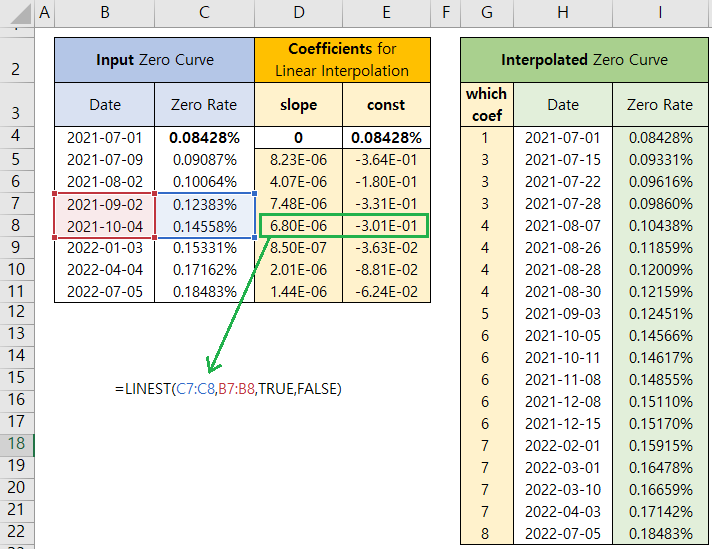Select slope cell 8.50E-07
Viewport: 712px width, 549px height.
298,248
